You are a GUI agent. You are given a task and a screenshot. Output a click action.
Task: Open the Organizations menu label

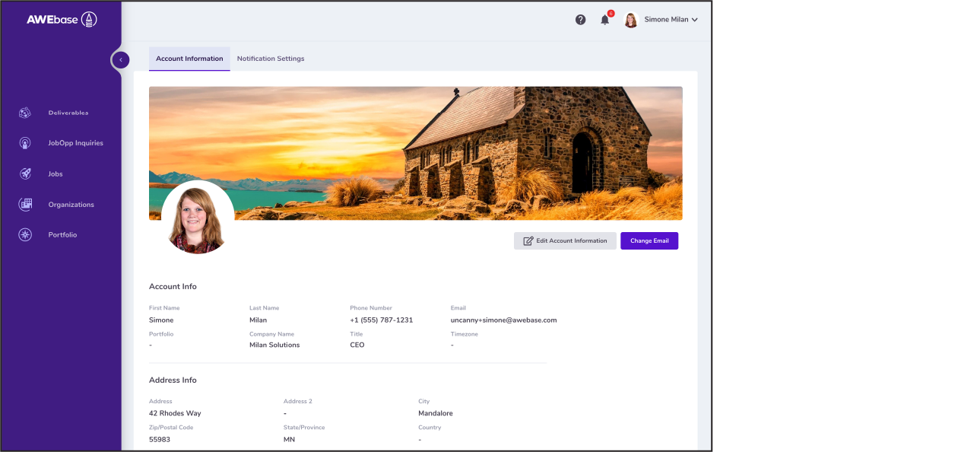click(x=71, y=204)
